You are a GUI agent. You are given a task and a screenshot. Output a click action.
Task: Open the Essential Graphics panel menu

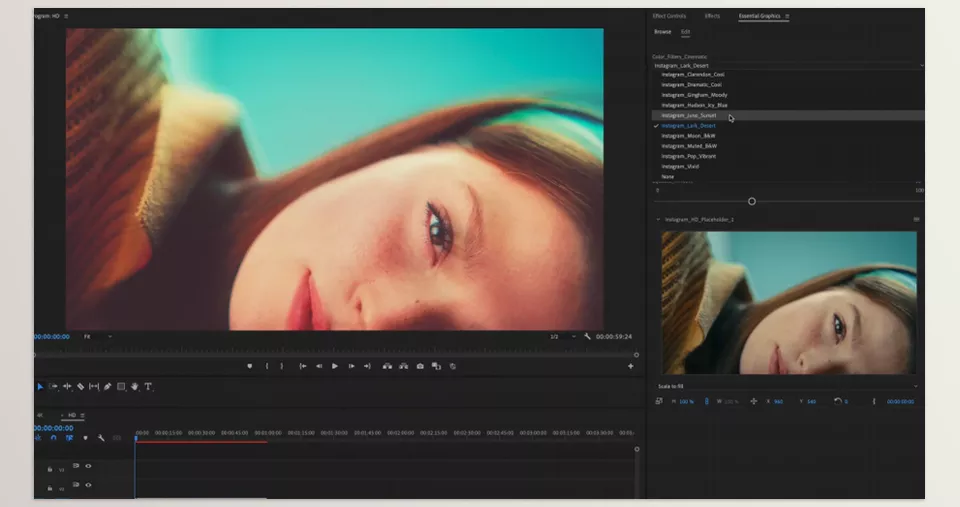787,16
